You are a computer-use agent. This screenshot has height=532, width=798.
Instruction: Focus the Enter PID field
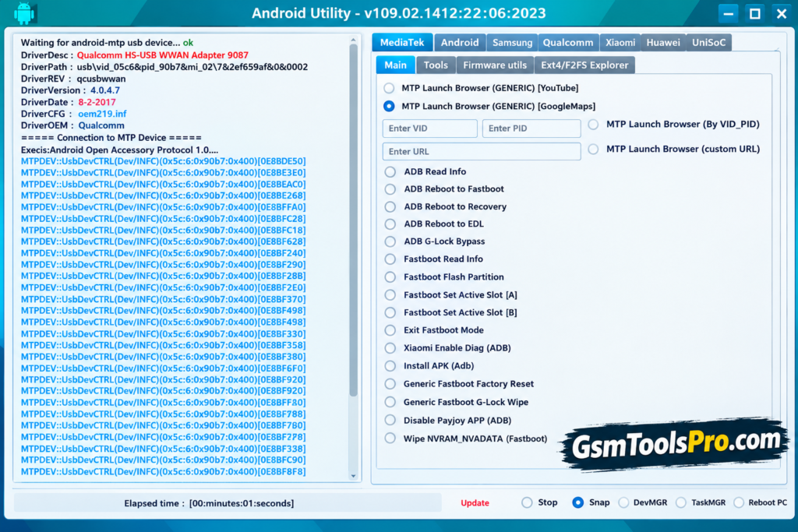[531, 129]
